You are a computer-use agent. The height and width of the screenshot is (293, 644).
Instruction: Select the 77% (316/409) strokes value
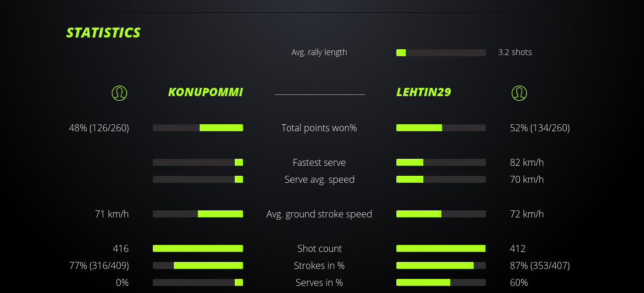99,265
